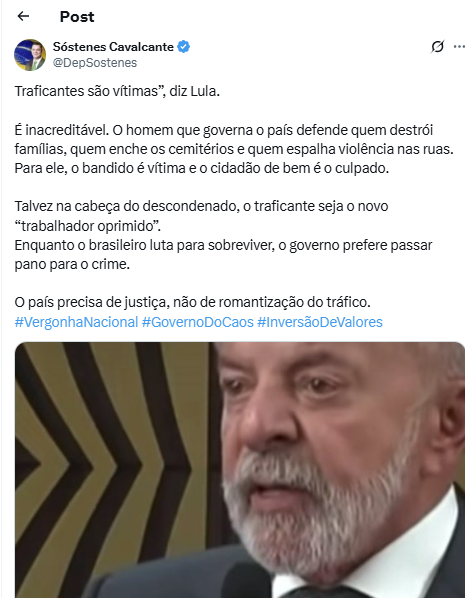465x598 pixels.
Task: Visit the @DepSostenes handle
Action: 95,63
